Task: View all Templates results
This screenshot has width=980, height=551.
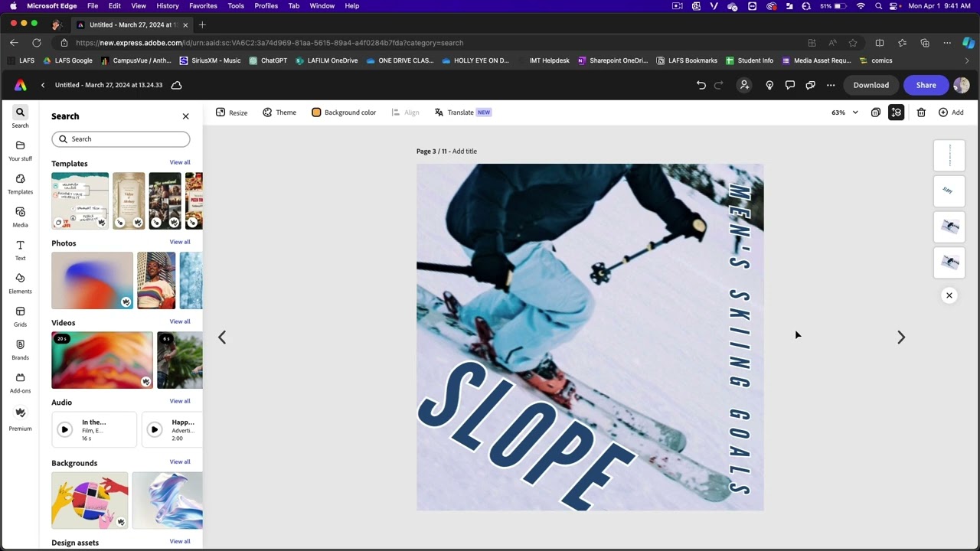Action: (x=180, y=162)
